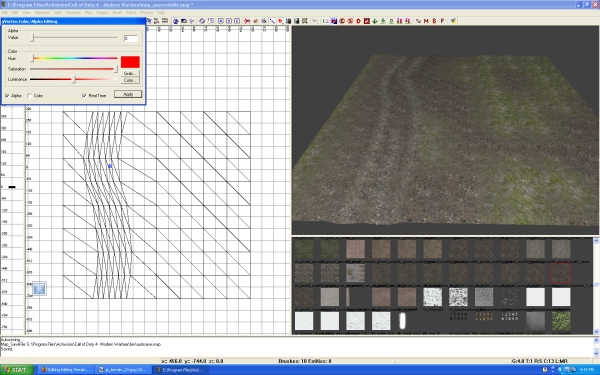Select the red-outlined dirt texture thumbnail

561,273
